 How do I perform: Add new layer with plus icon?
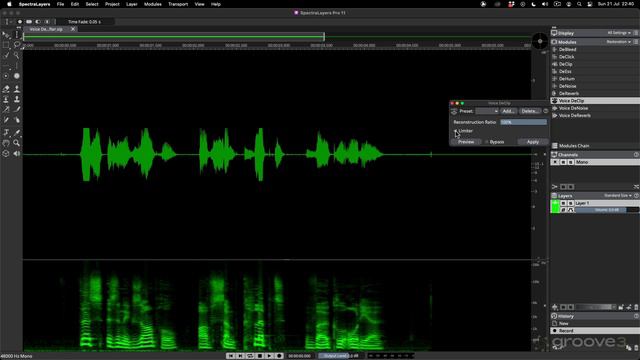tap(555, 307)
